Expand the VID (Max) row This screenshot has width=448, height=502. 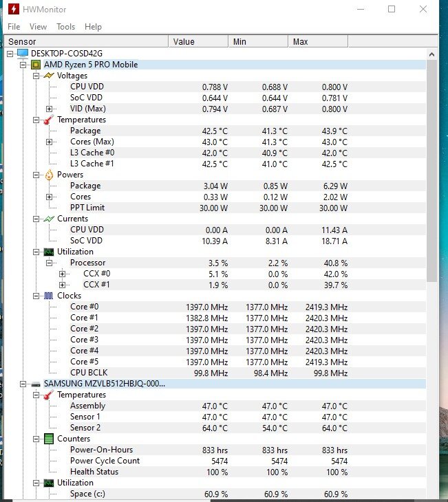coord(49,109)
